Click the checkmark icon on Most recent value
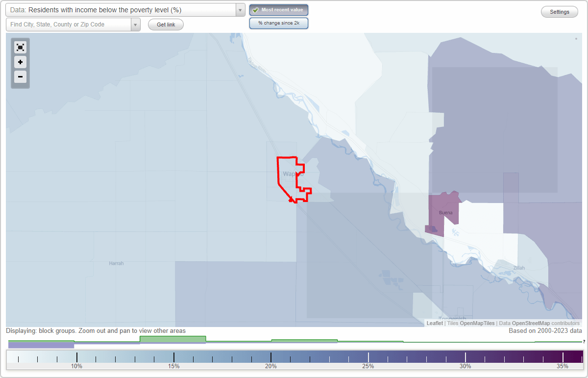588x378 pixels. point(255,10)
